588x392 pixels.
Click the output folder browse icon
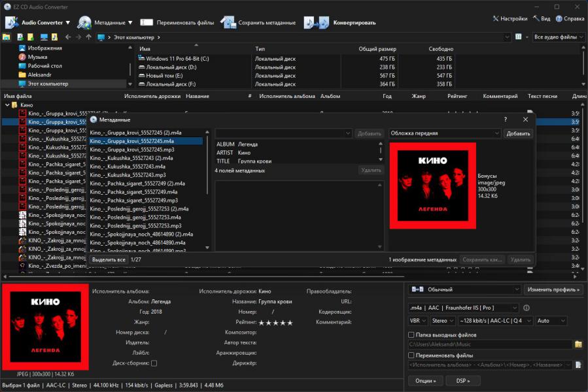tap(578, 344)
